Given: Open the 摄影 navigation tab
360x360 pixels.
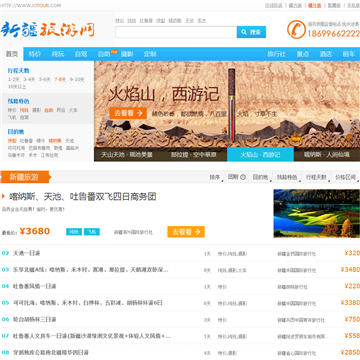Looking at the screenshot, I should 127,54.
